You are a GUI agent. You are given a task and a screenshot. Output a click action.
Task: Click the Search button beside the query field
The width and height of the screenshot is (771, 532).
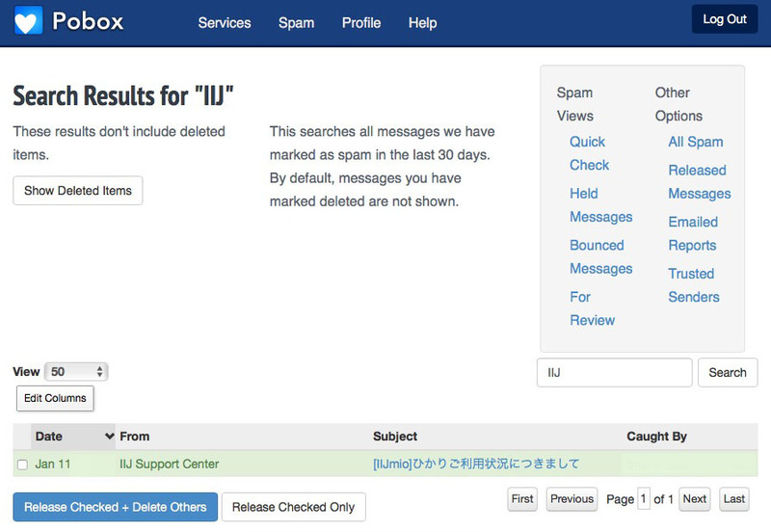tap(728, 373)
